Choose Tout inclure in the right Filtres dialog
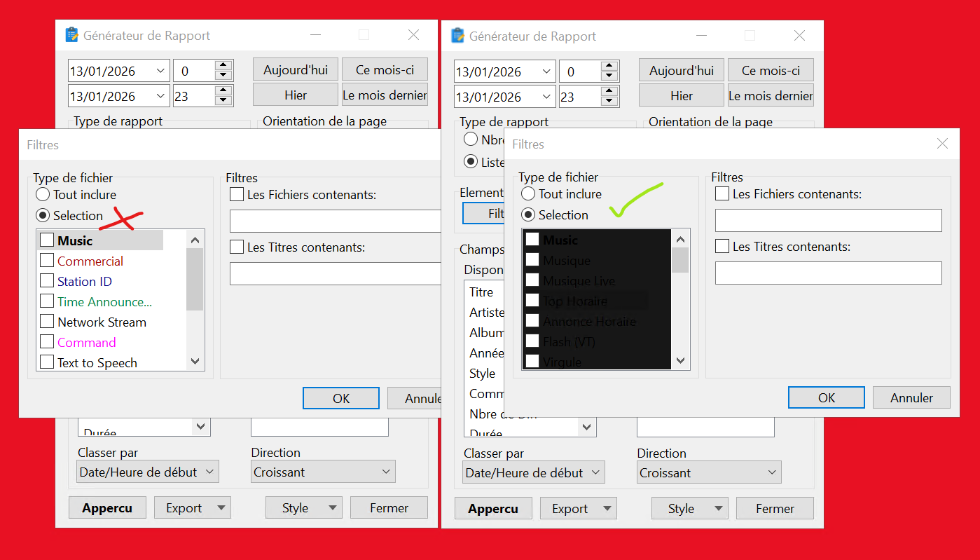The image size is (980, 560). point(528,194)
